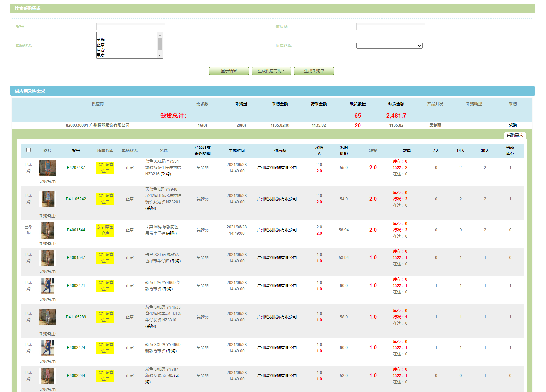Switch to the 采购需求 tab

(515, 135)
